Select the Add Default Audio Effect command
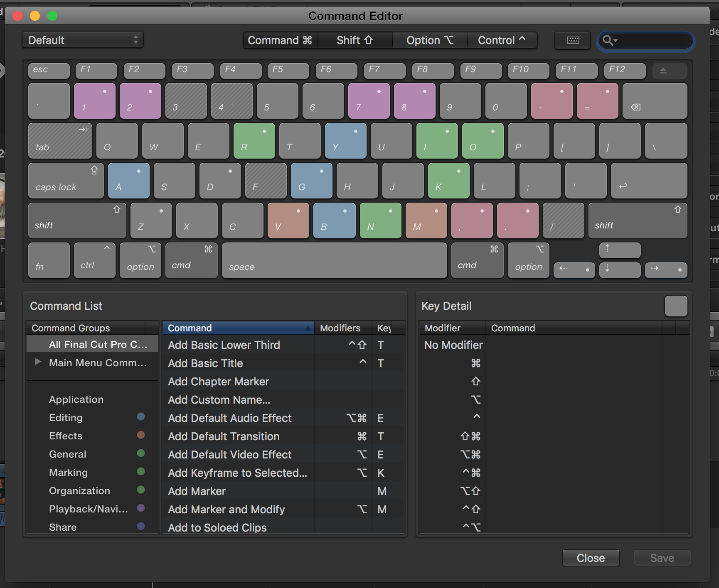This screenshot has width=719, height=588. pyautogui.click(x=283, y=418)
